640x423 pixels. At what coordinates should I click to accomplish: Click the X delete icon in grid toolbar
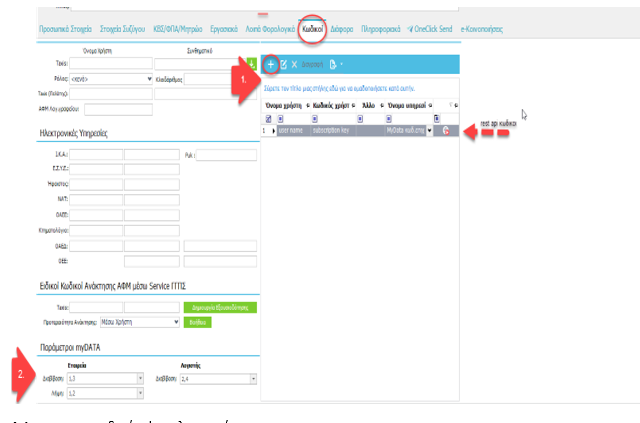point(294,64)
